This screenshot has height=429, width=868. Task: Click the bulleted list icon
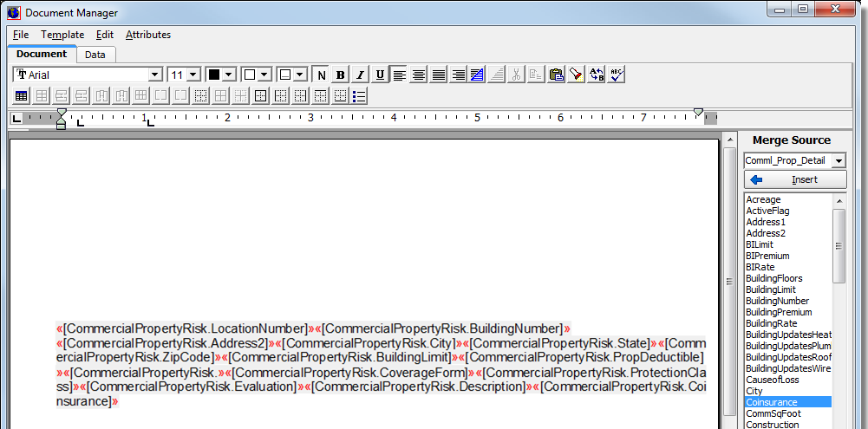[360, 95]
